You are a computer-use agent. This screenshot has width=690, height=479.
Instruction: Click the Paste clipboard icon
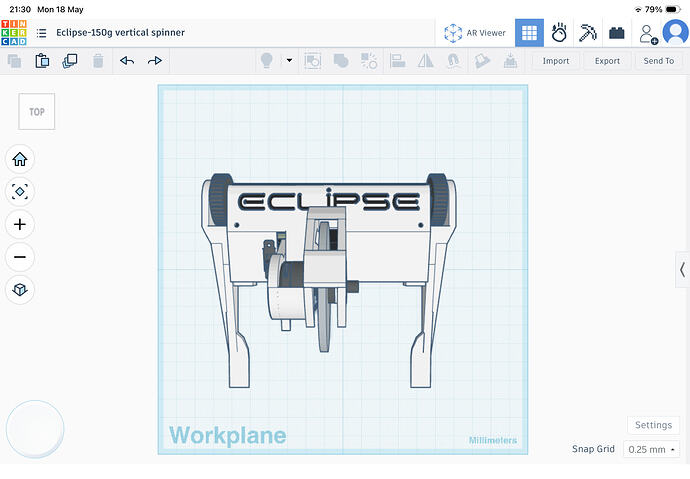[42, 61]
